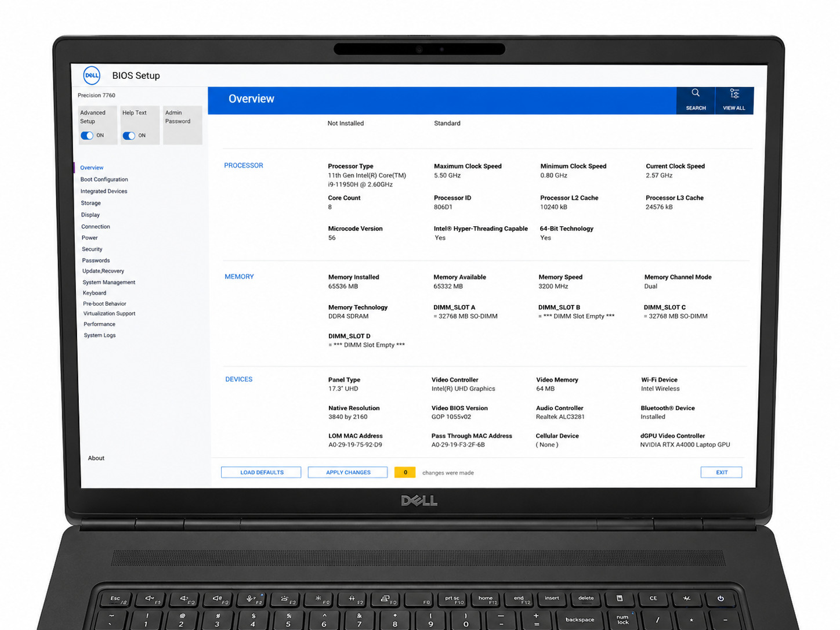840x630 pixels.
Task: Click Memory Technology value DDR4 SDRAM
Action: [348, 317]
